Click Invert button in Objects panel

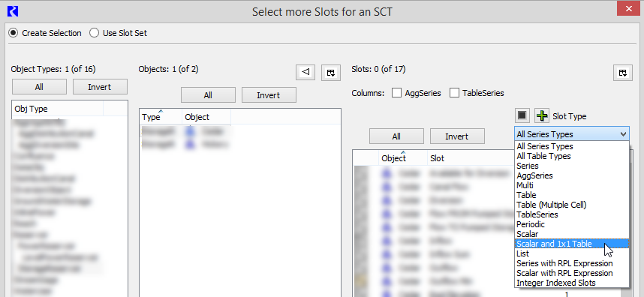point(269,95)
